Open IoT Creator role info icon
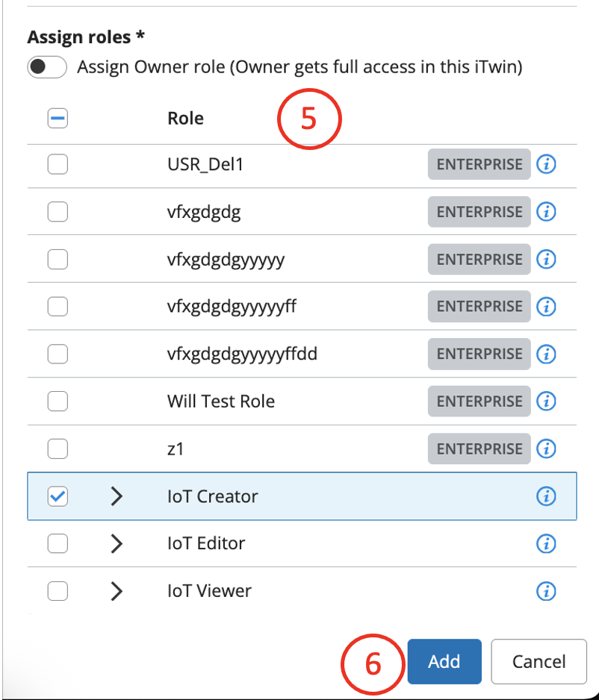599x700 pixels. (547, 496)
